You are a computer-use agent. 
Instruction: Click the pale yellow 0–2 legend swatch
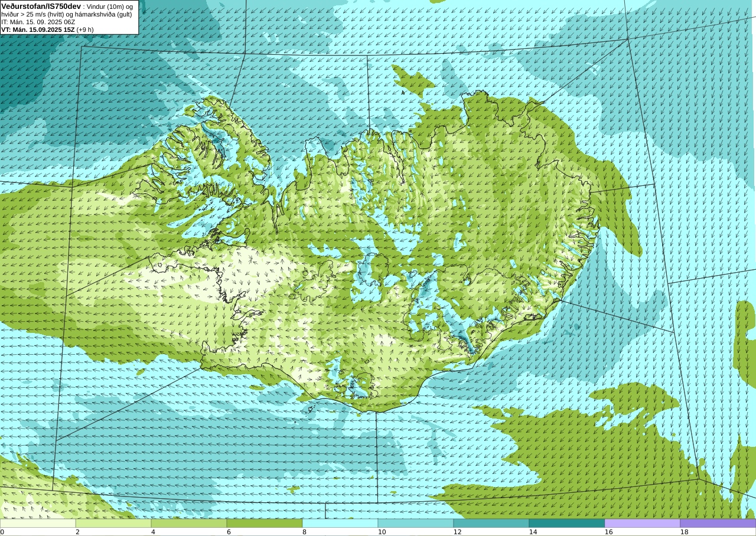[38, 523]
